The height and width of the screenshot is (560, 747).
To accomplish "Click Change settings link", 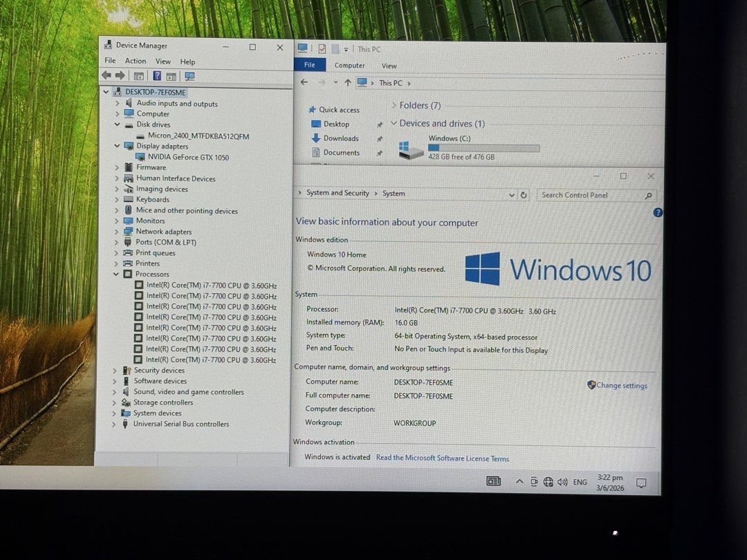I will point(622,385).
